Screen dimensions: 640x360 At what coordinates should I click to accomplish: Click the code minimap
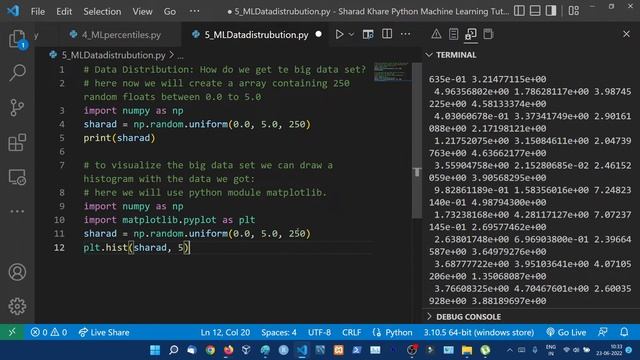[x=392, y=71]
